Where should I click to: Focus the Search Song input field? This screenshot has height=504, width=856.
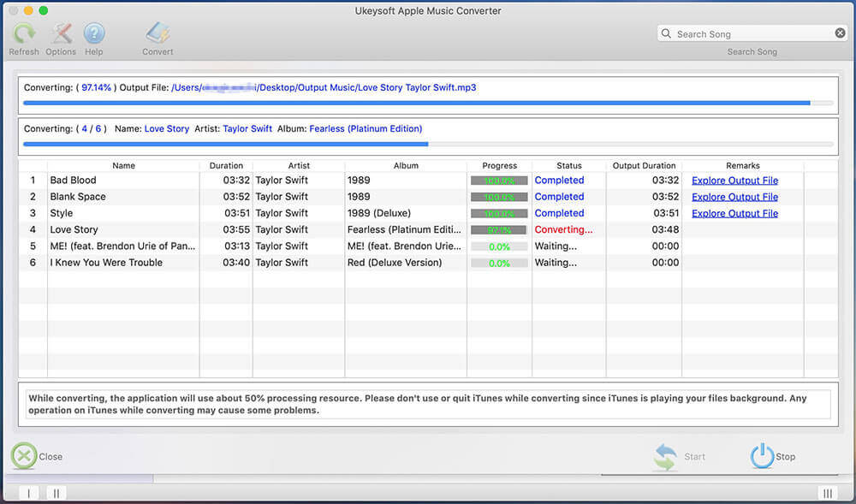pos(752,34)
